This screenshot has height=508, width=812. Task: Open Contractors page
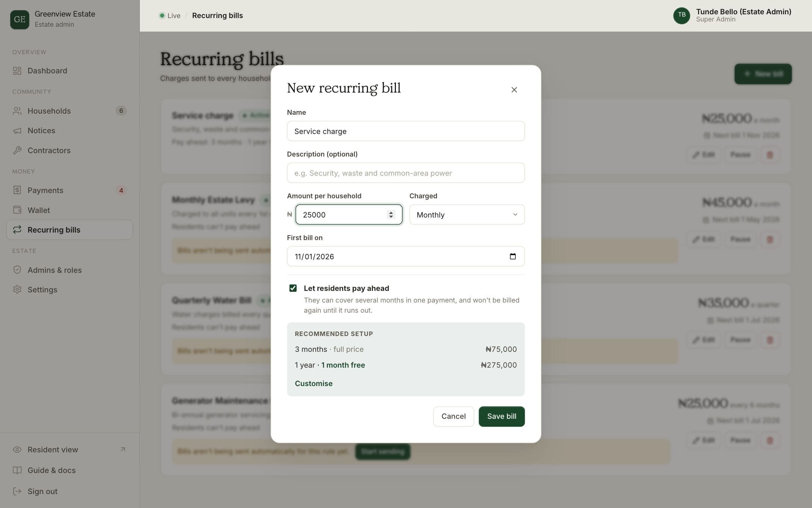pos(70,151)
